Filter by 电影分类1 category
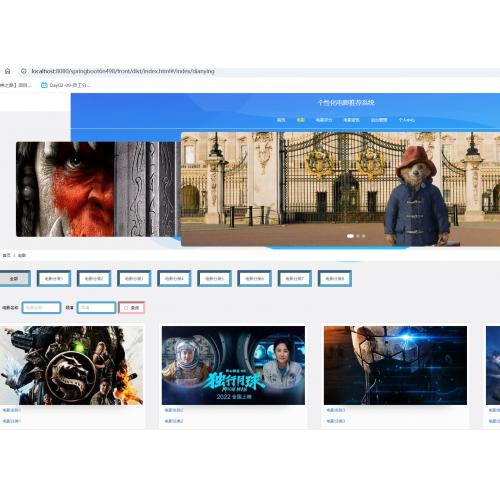This screenshot has width=500, height=500. click(x=54, y=279)
